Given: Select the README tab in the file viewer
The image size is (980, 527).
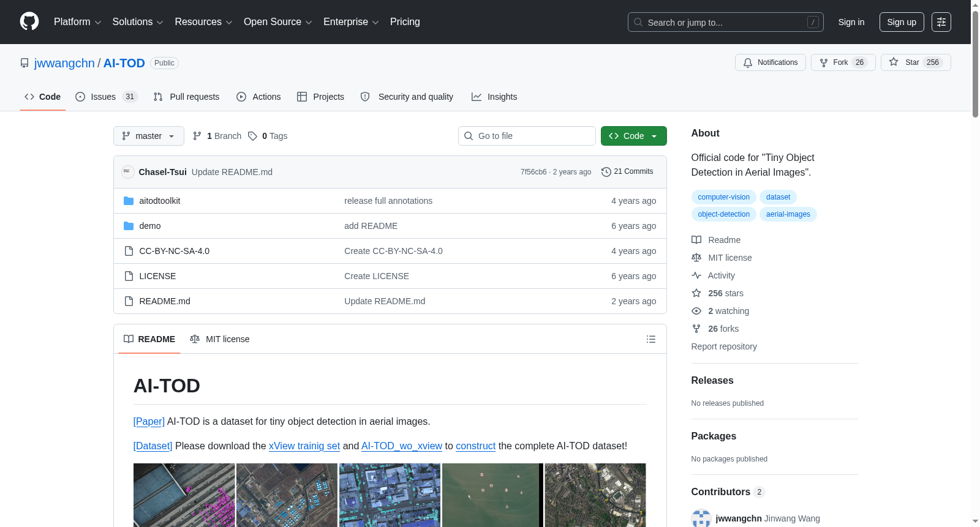Looking at the screenshot, I should click(x=149, y=339).
